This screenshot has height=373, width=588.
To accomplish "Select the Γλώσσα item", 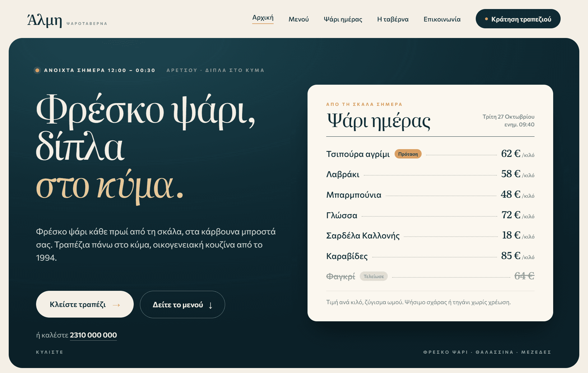I will (430, 215).
